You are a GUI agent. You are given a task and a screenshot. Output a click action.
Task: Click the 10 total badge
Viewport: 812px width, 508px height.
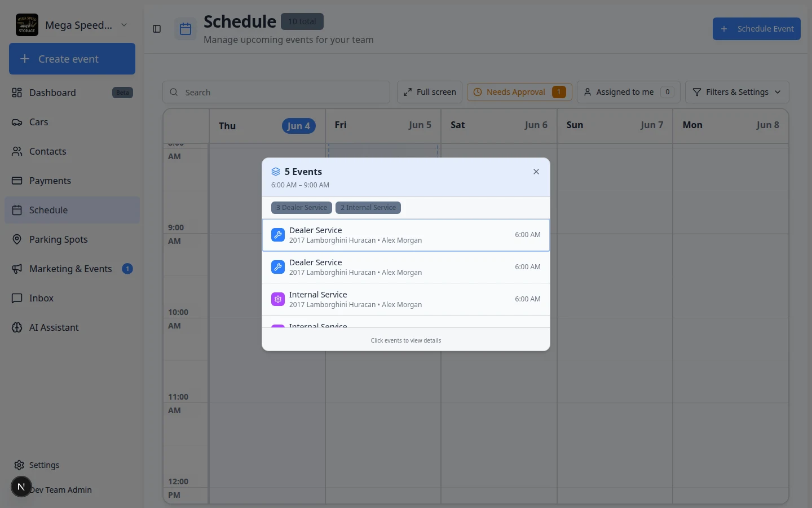tap(302, 21)
